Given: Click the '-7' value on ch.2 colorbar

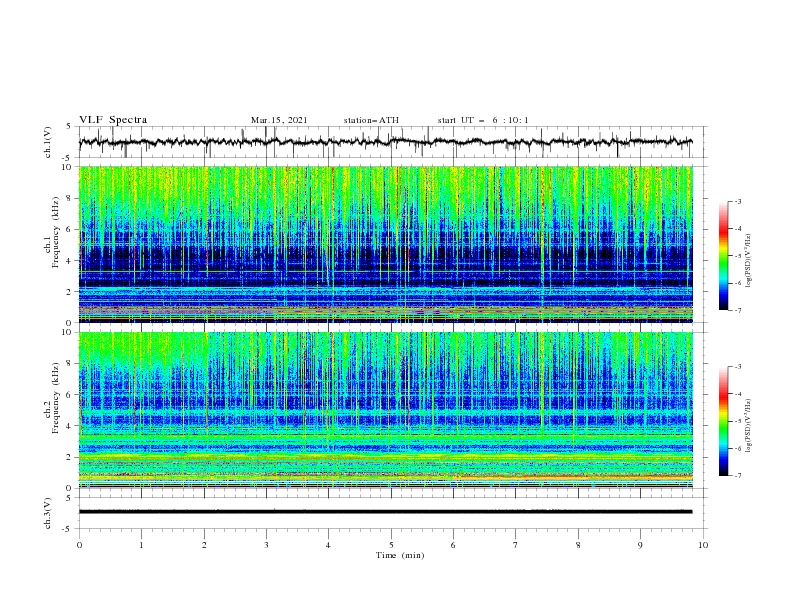Looking at the screenshot, I should 737,476.
